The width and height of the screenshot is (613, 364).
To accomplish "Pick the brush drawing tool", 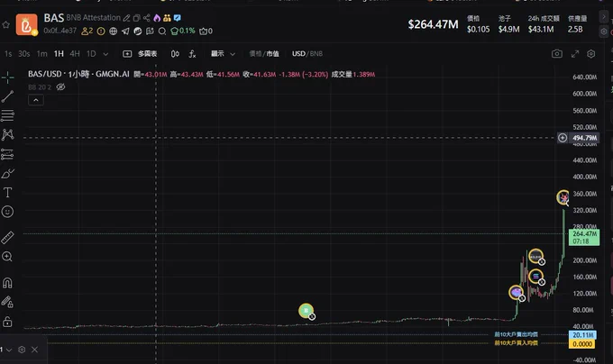I will (8, 173).
